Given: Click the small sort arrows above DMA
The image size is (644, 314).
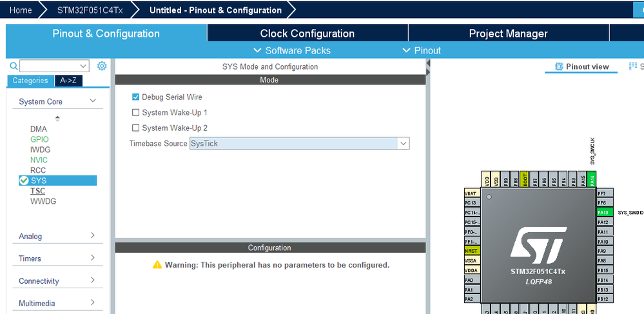Looking at the screenshot, I should coord(57,119).
